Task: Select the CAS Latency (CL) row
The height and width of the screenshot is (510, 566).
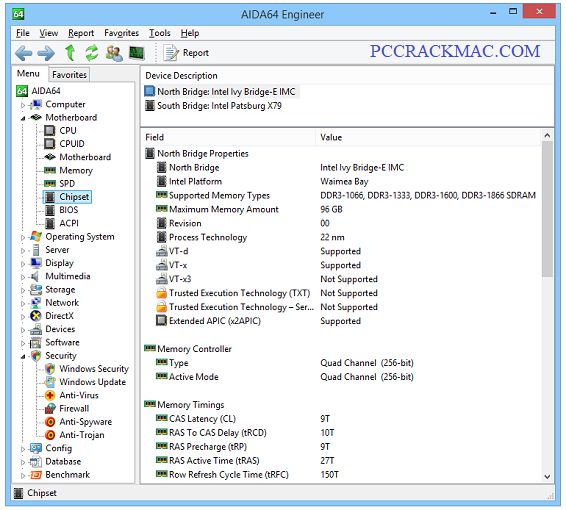Action: pos(341,419)
